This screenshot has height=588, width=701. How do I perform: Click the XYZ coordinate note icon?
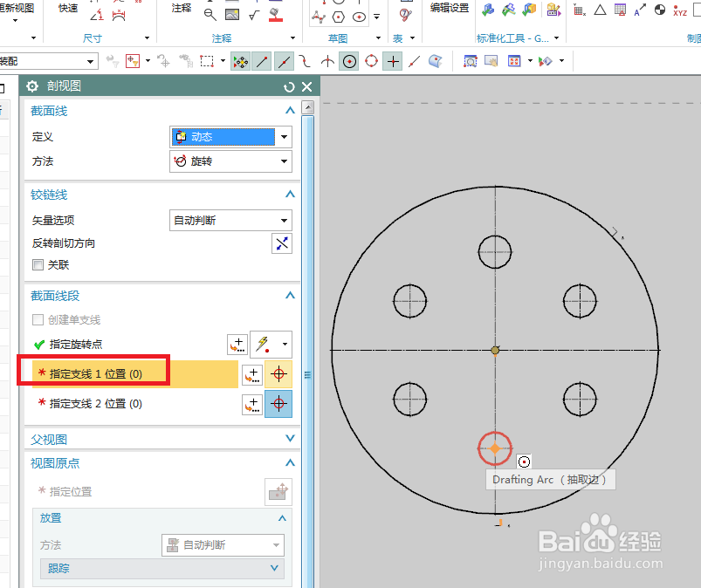(x=680, y=10)
